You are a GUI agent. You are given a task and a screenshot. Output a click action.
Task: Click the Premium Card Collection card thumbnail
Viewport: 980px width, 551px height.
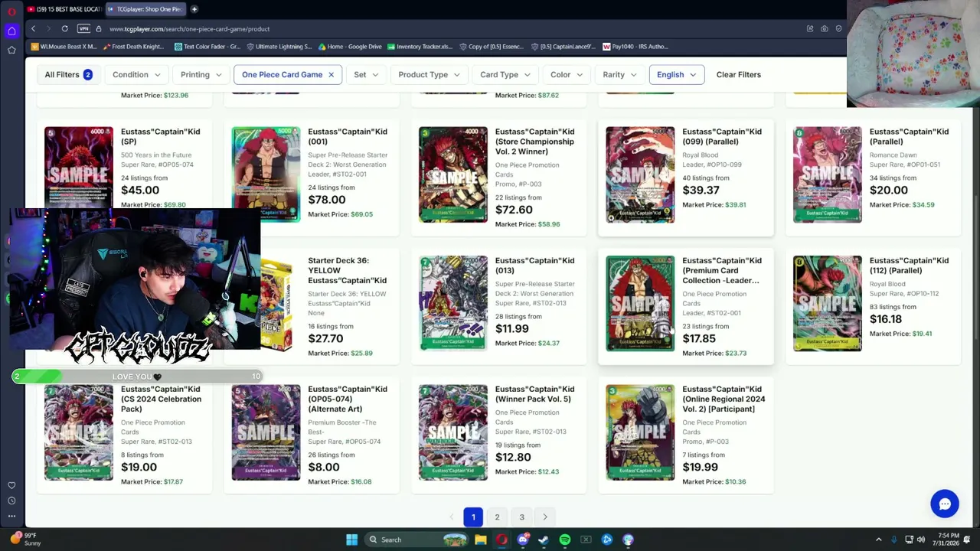pos(640,304)
